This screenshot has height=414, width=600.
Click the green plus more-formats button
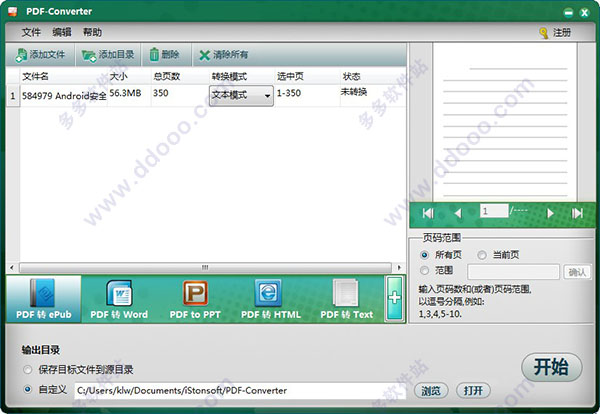[395, 298]
